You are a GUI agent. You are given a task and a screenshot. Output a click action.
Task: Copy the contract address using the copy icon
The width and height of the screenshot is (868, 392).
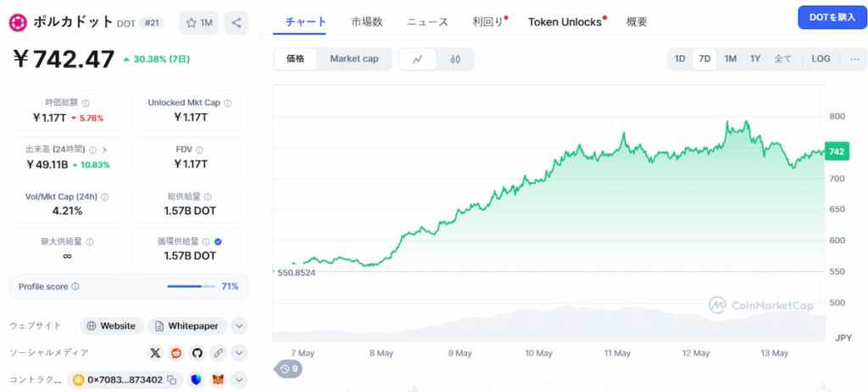[171, 380]
